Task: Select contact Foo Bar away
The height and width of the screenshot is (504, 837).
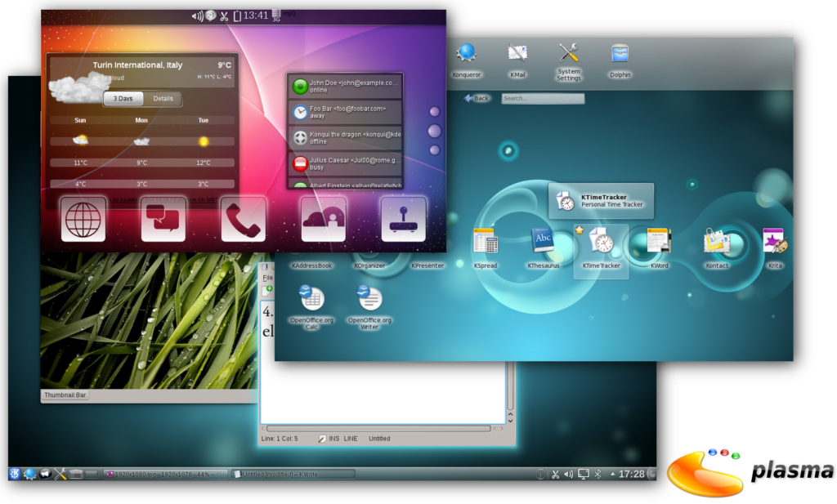Action: (x=345, y=112)
